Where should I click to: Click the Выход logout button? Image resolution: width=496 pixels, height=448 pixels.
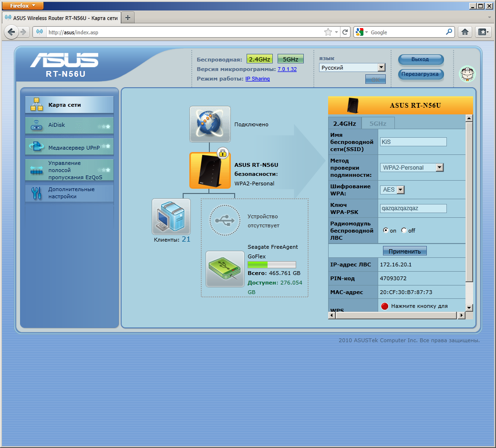[421, 59]
